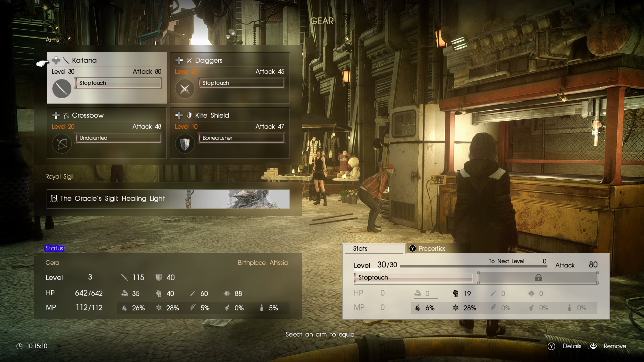Click the clock icon beside playtime
644x362 pixels.
[19, 346]
